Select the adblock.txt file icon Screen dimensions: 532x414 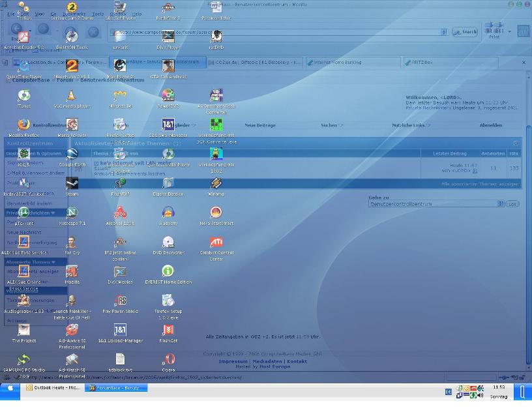tap(120, 362)
